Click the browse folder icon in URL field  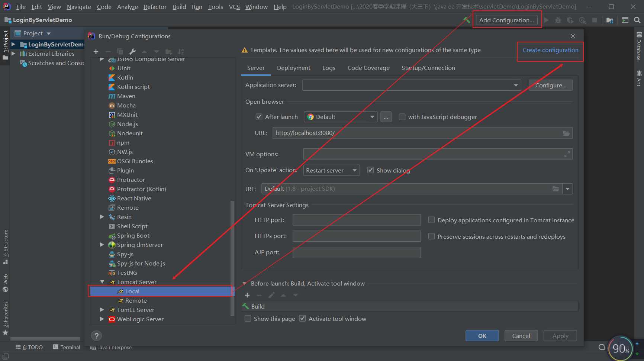point(566,133)
